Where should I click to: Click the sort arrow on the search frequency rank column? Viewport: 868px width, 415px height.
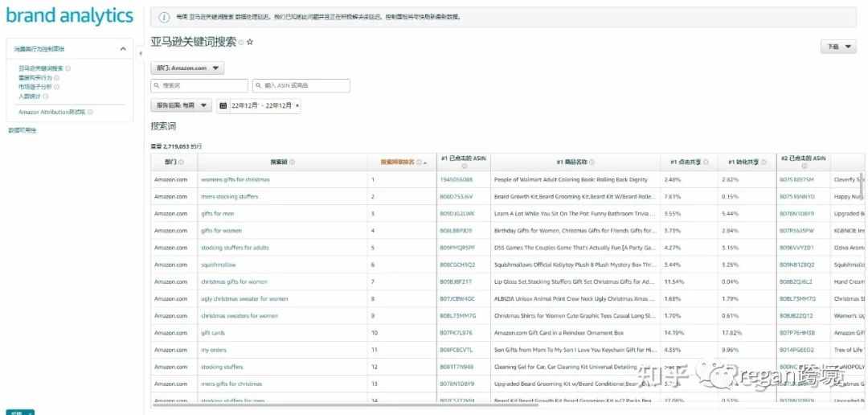tap(425, 162)
